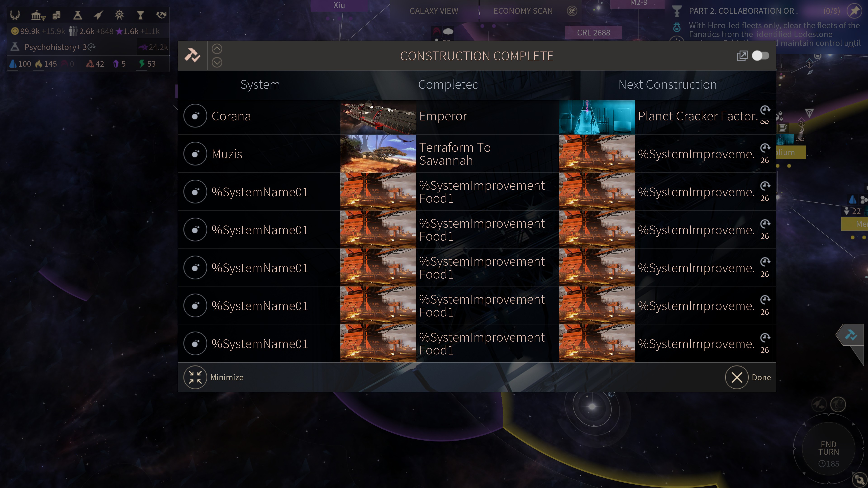Viewport: 868px width, 488px height.
Task: Switch to Galaxy View
Action: (434, 11)
